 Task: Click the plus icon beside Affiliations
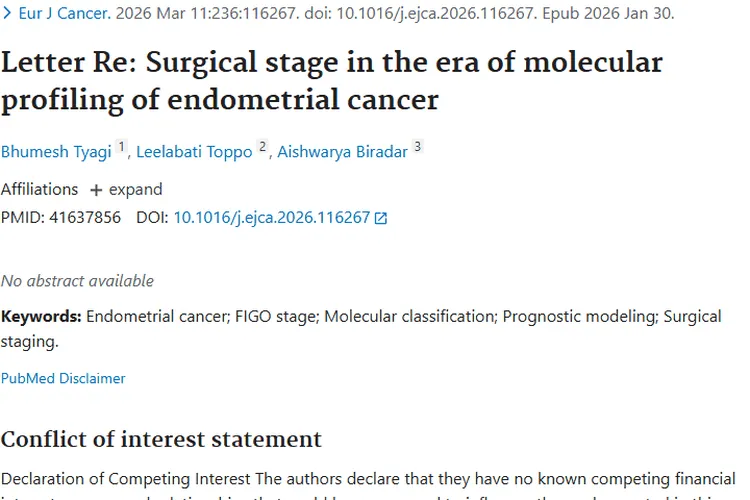pos(96,190)
